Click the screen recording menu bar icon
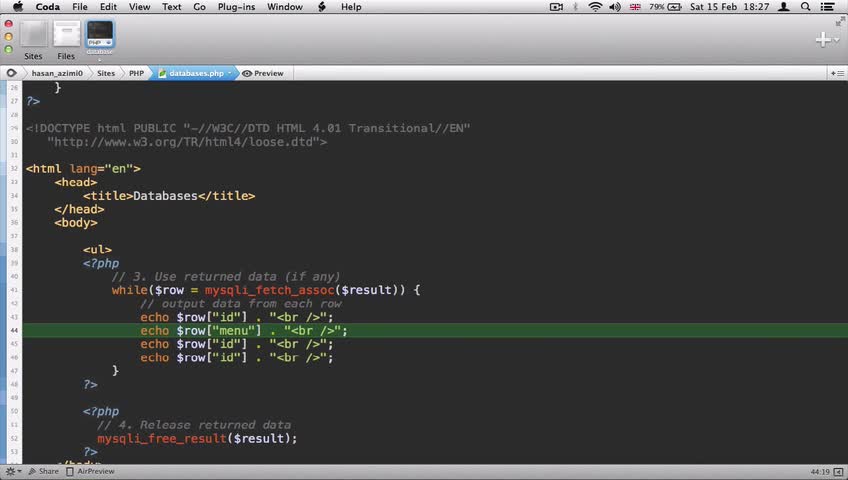Image resolution: width=848 pixels, height=480 pixels. click(x=556, y=6)
